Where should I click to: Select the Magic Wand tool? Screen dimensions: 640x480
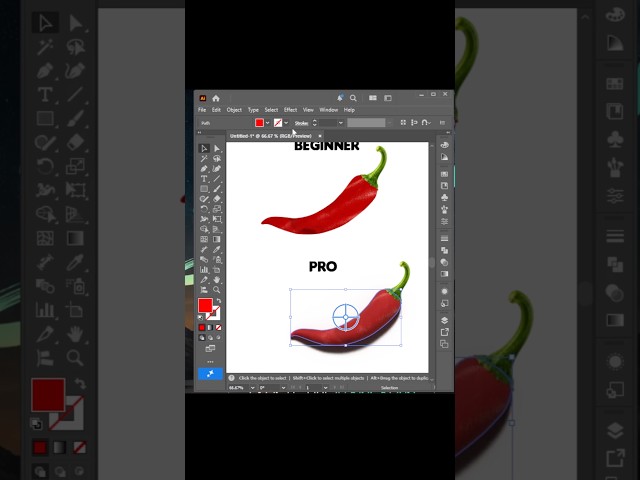[204, 159]
